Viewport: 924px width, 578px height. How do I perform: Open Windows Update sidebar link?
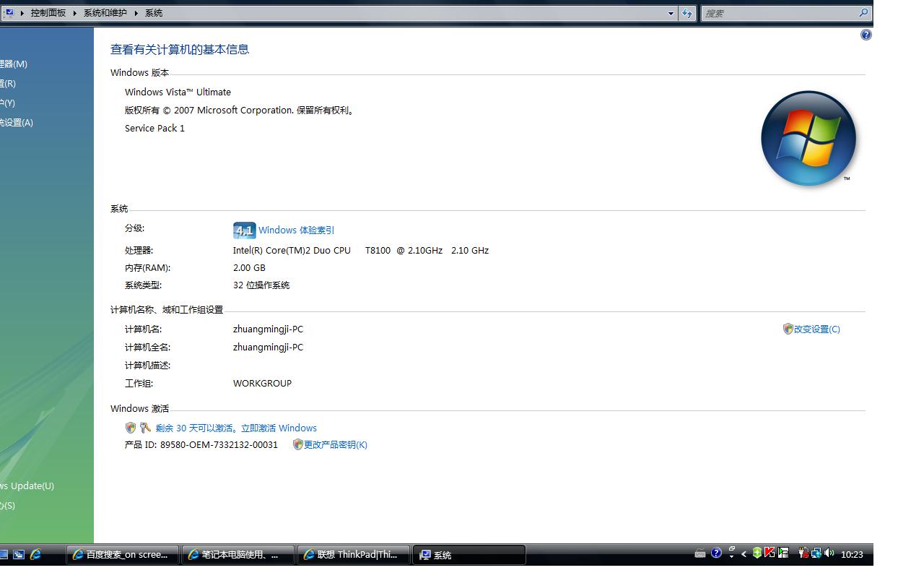click(27, 486)
